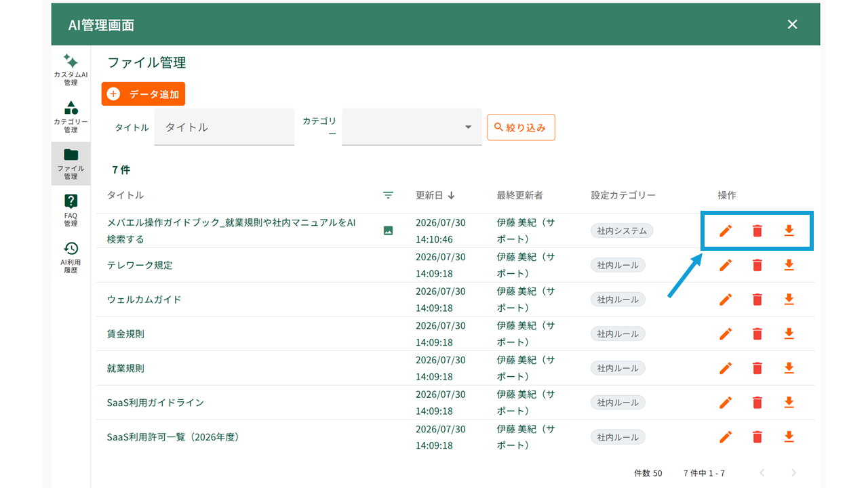The height and width of the screenshot is (488, 868).
Task: Click the 最終更新者 column header
Action: point(519,195)
